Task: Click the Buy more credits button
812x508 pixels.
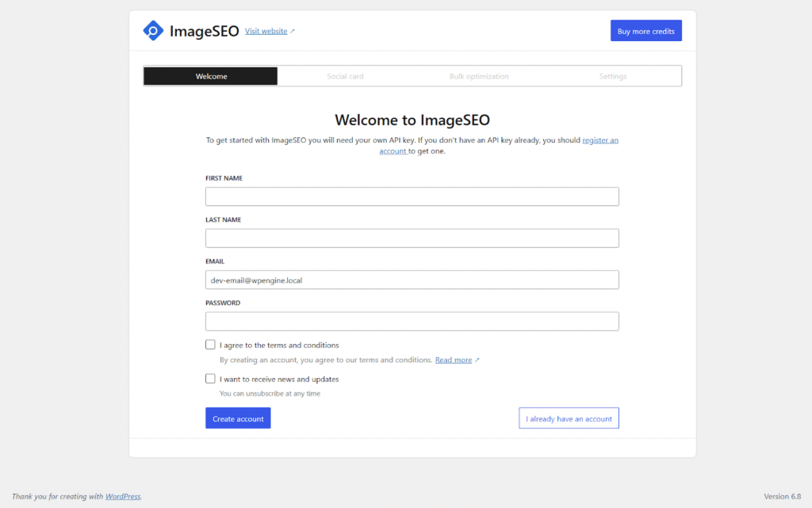Action: pyautogui.click(x=645, y=31)
